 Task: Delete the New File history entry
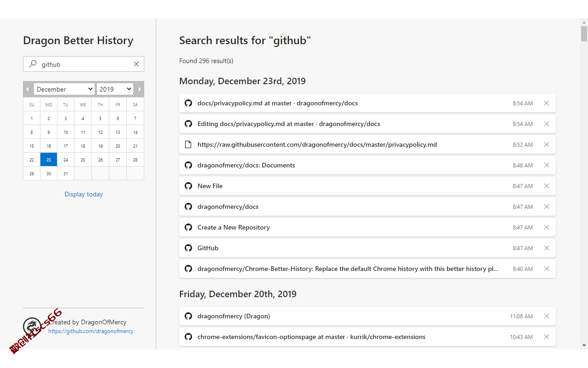pyautogui.click(x=547, y=186)
